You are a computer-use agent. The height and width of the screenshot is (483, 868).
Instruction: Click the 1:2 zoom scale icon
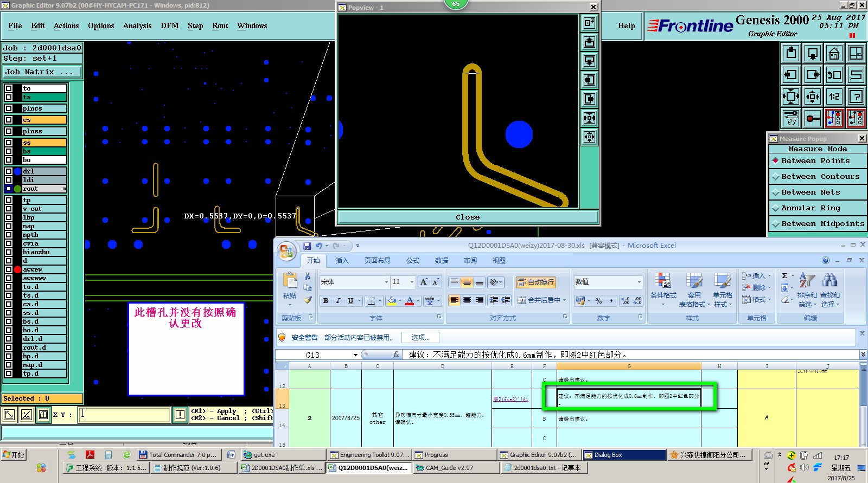tap(834, 96)
